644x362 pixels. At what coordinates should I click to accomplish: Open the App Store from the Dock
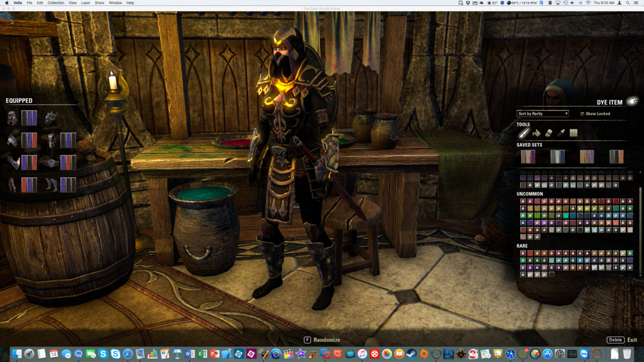click(x=548, y=354)
